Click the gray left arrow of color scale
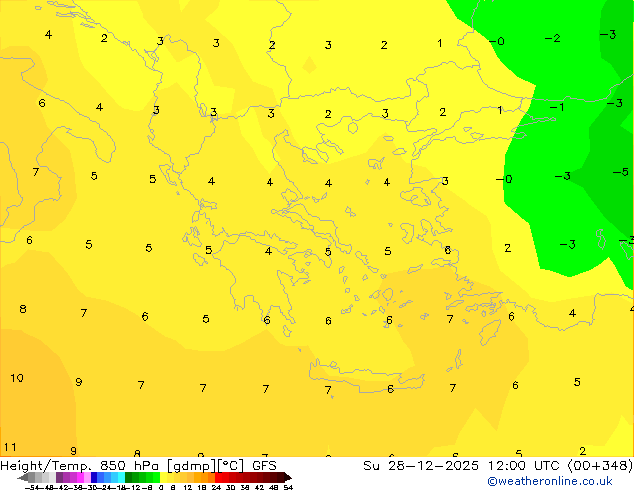Viewport: 634px width, 490px height. pyautogui.click(x=23, y=477)
